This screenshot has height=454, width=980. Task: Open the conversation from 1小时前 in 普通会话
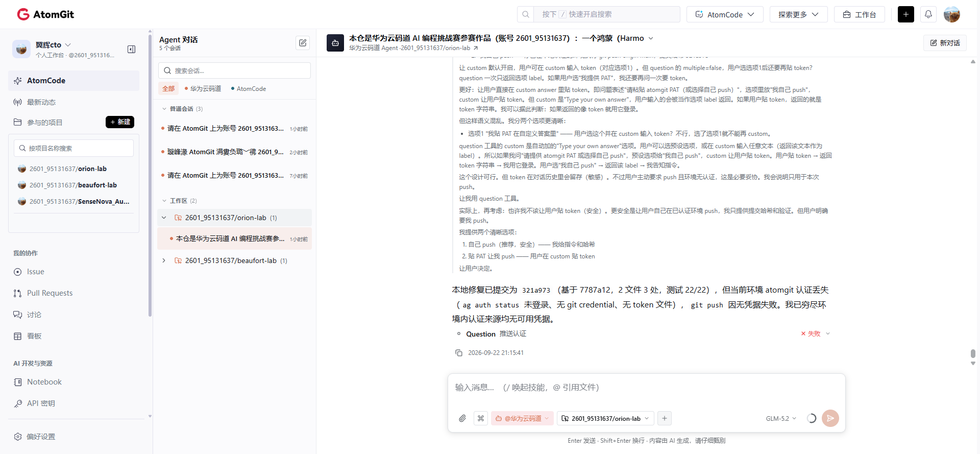[234, 129]
